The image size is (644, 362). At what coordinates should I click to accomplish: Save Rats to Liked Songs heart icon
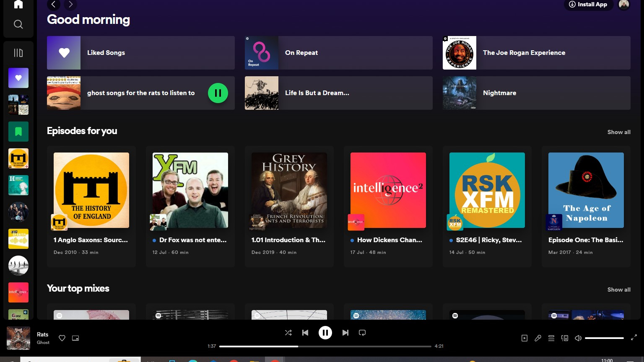click(x=62, y=338)
